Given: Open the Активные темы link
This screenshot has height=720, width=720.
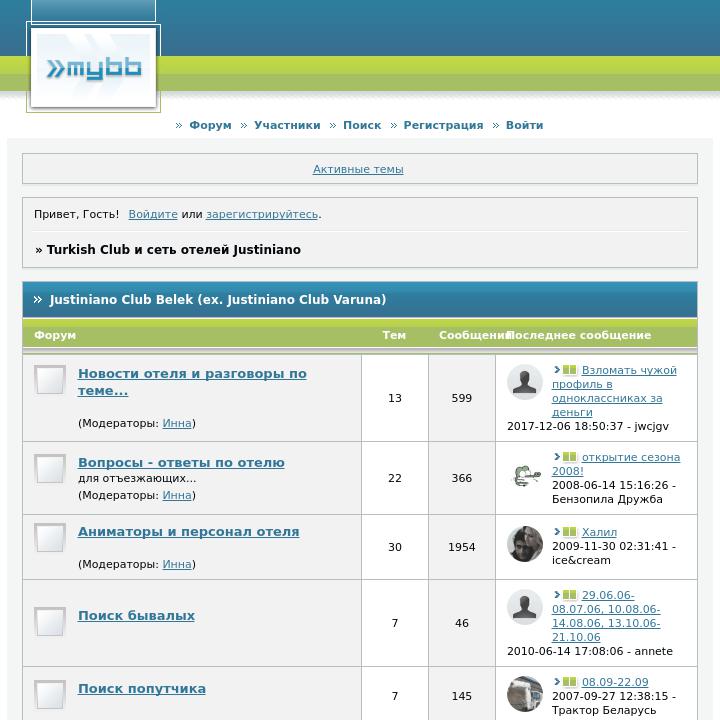Looking at the screenshot, I should 358,169.
